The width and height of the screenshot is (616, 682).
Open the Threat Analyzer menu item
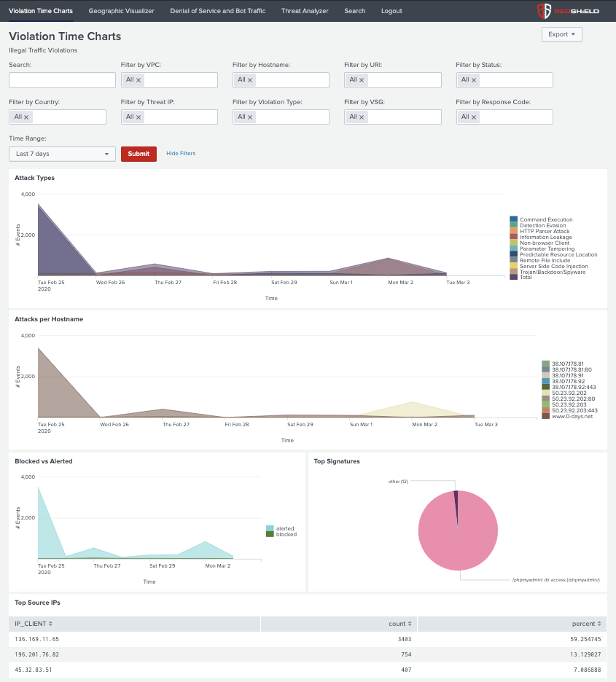tap(305, 11)
